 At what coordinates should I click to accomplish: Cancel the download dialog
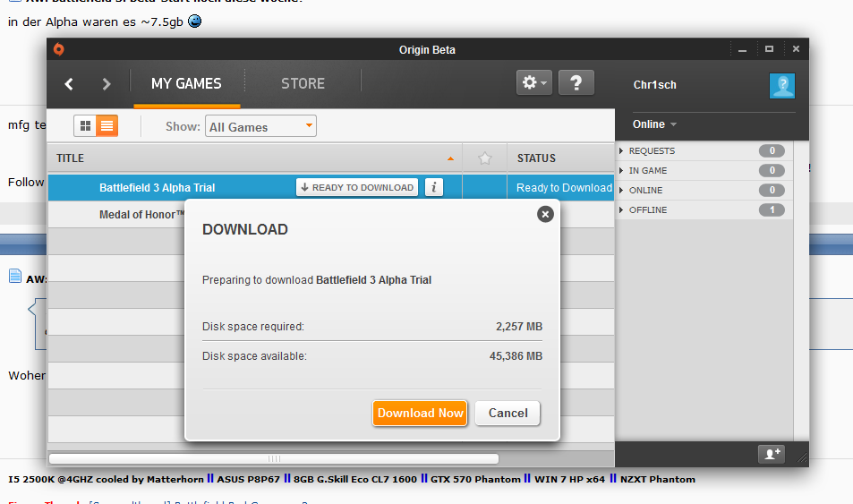508,413
